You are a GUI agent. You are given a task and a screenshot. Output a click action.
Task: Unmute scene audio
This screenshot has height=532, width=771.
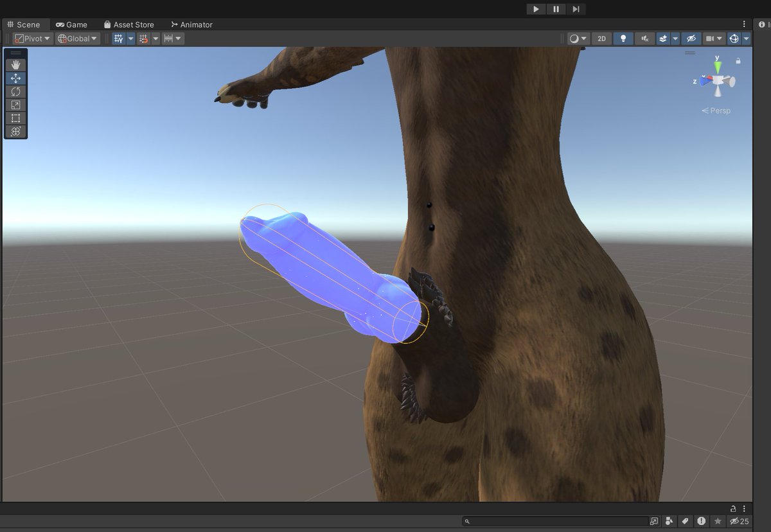pos(644,39)
